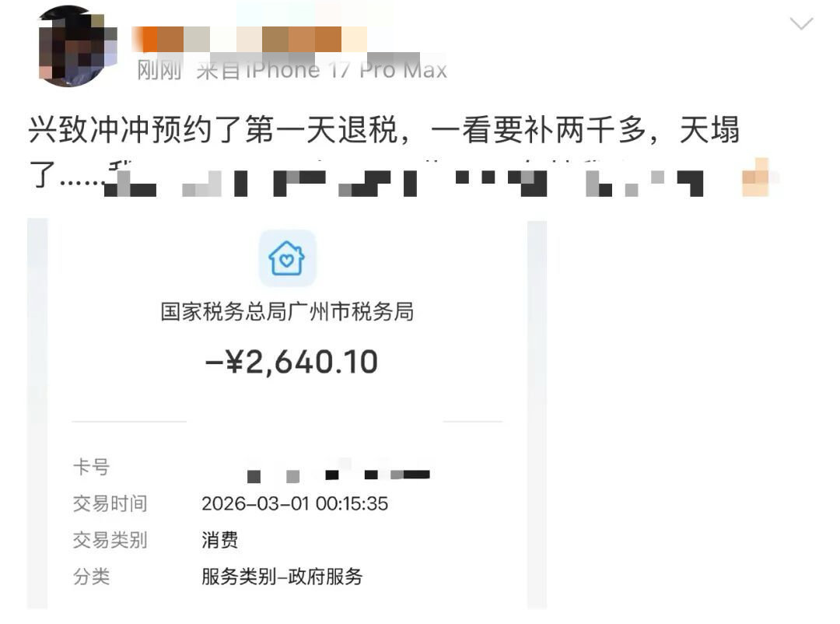Tap the house with heart icon
This screenshot has height=624, width=840.
(x=287, y=258)
